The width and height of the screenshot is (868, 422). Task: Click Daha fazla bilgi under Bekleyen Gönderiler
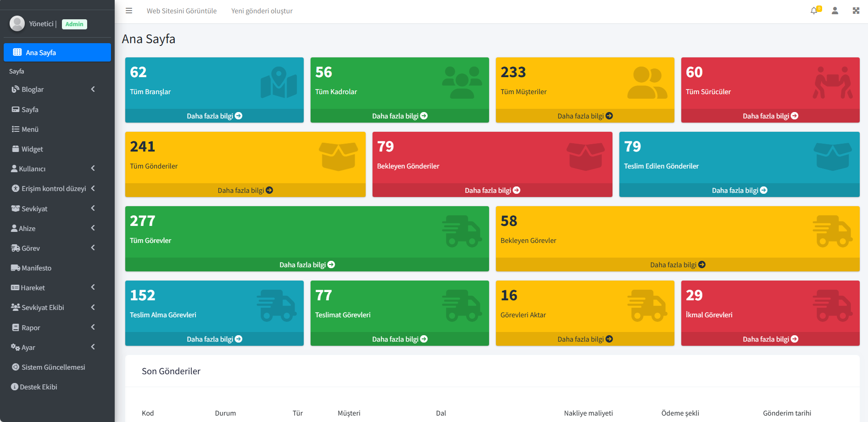click(492, 191)
